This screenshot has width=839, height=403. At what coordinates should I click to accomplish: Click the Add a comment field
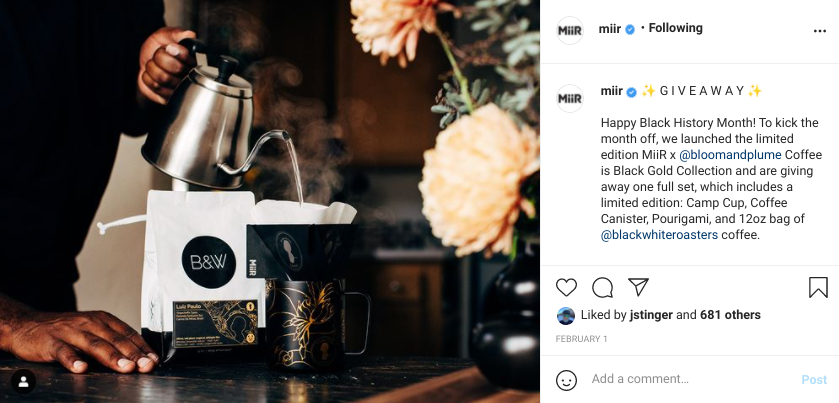tap(690, 379)
